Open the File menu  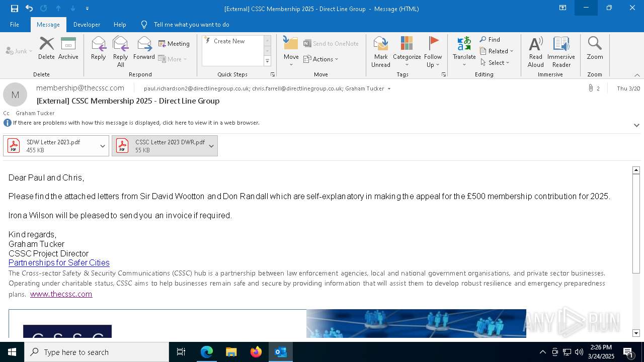click(15, 25)
